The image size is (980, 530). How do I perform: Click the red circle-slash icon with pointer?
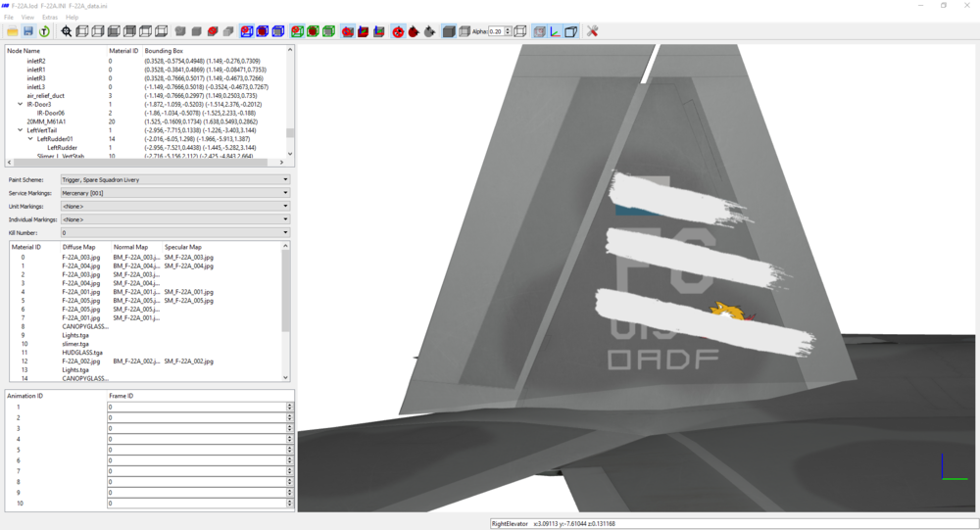coord(398,31)
